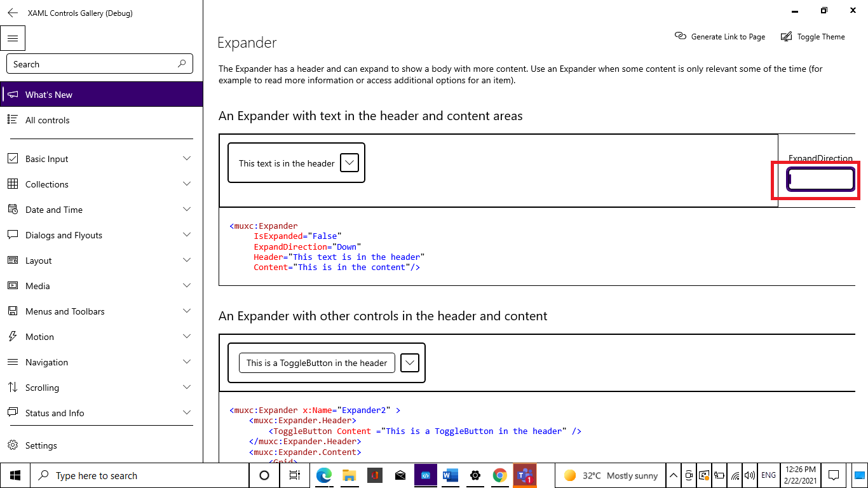The image size is (868, 488).
Task: Open Microsoft Teams in taskbar
Action: point(525,475)
